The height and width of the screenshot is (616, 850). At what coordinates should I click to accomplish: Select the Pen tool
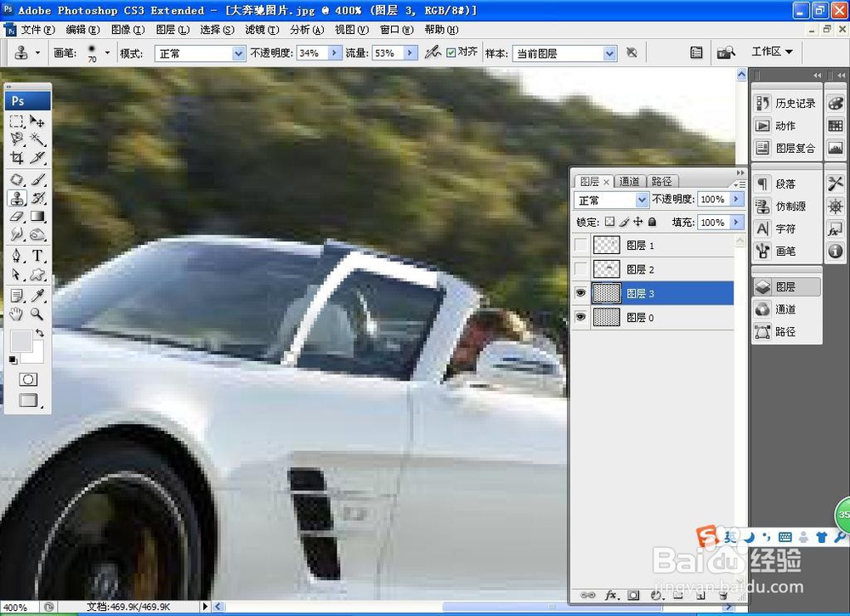coord(17,256)
